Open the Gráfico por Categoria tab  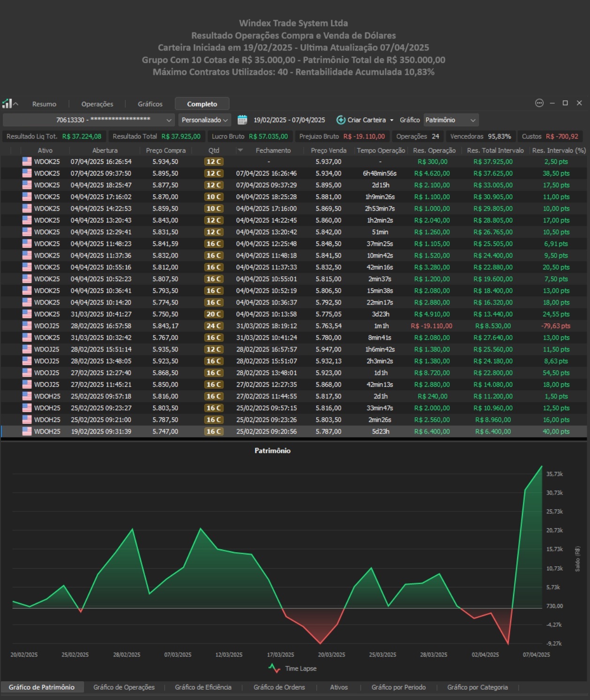[x=477, y=687]
